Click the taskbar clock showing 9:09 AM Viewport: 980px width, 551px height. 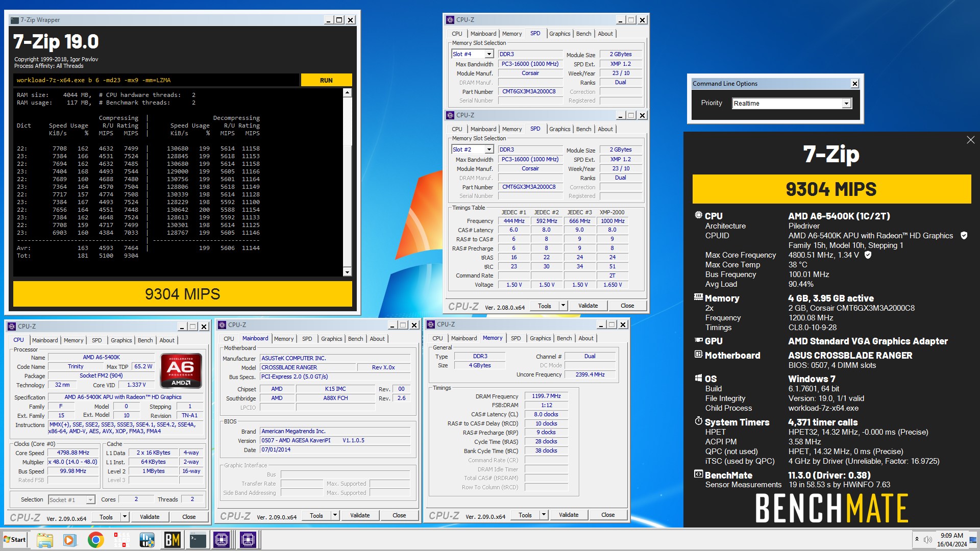tap(951, 540)
